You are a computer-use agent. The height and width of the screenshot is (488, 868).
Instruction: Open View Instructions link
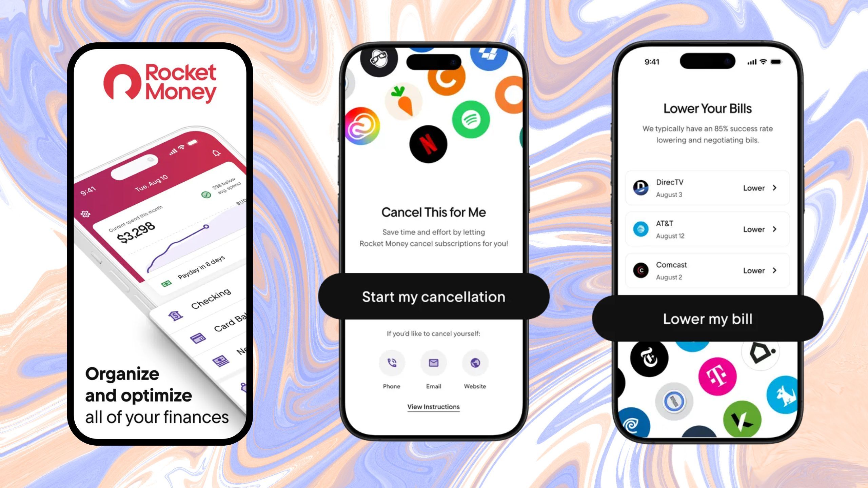coord(433,407)
